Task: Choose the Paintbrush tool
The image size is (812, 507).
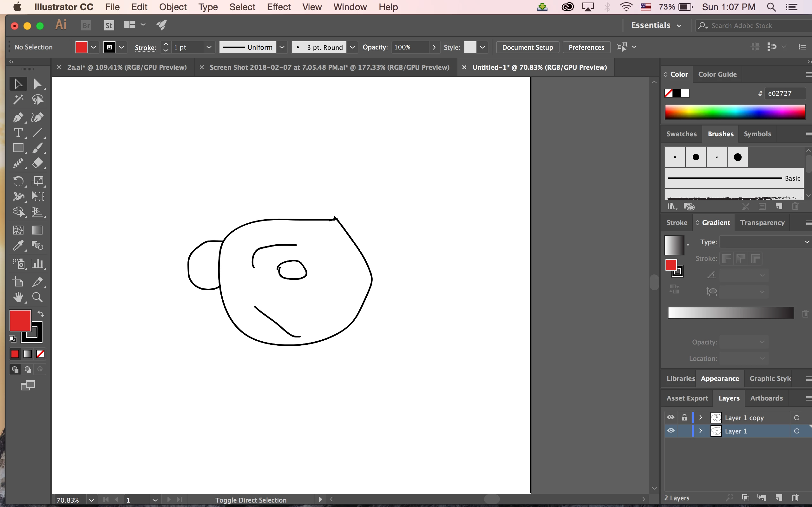Action: [x=37, y=148]
